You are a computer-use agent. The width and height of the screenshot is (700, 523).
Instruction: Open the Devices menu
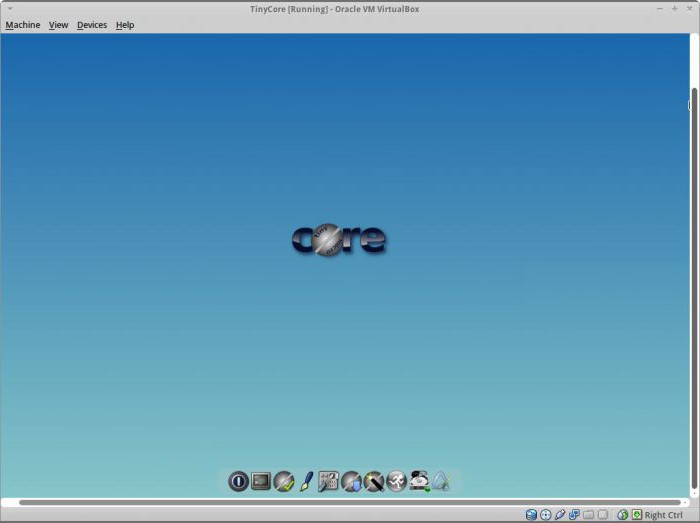[92, 25]
